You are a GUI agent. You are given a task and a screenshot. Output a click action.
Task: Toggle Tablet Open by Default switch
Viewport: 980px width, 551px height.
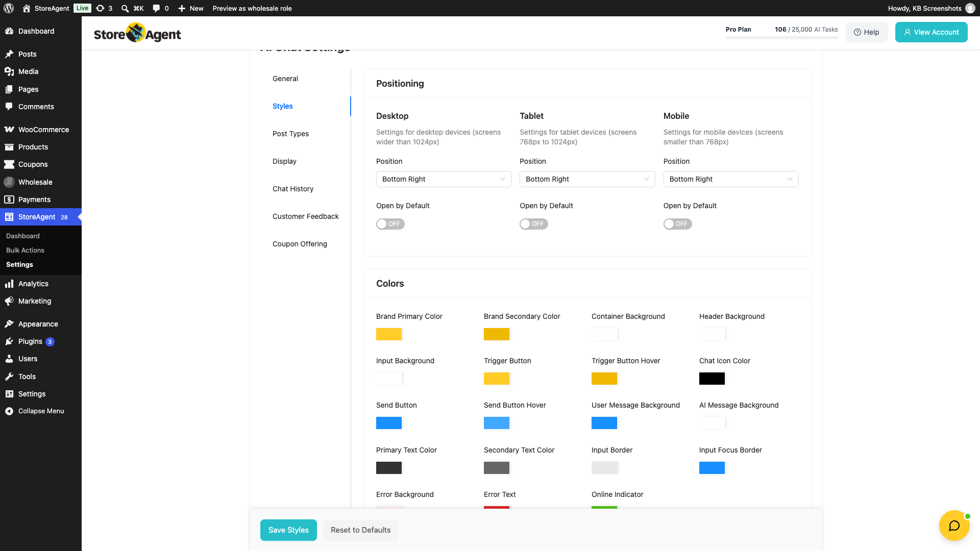tap(534, 224)
